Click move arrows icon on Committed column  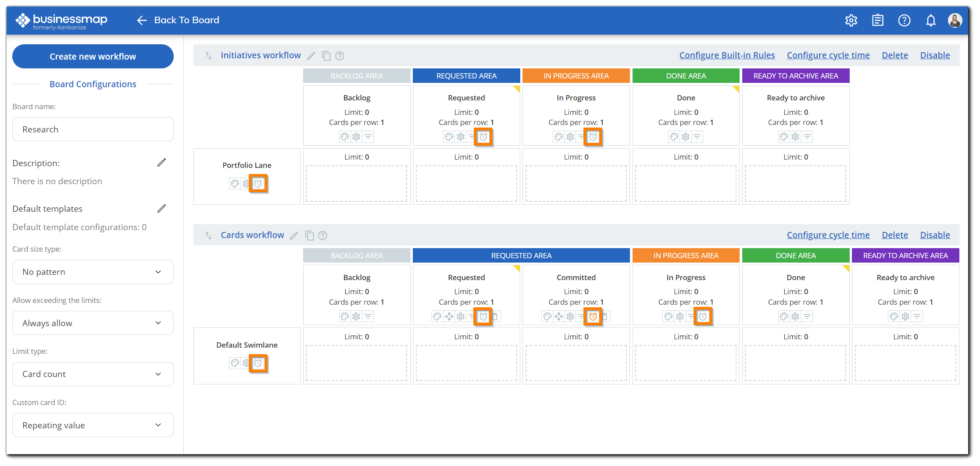(558, 316)
